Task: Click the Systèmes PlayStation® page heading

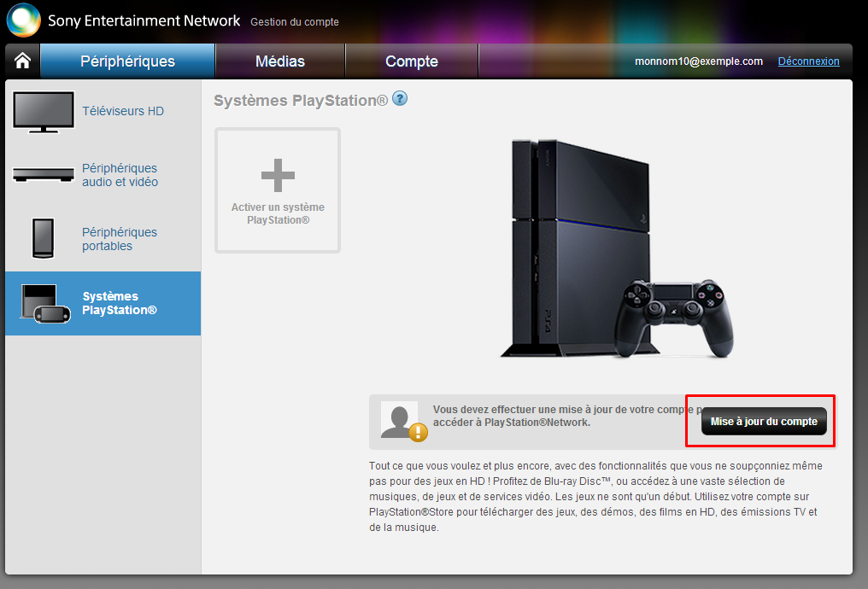Action: coord(301,101)
